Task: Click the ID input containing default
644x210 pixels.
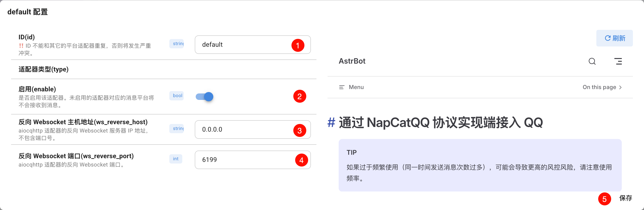Action: coord(253,44)
